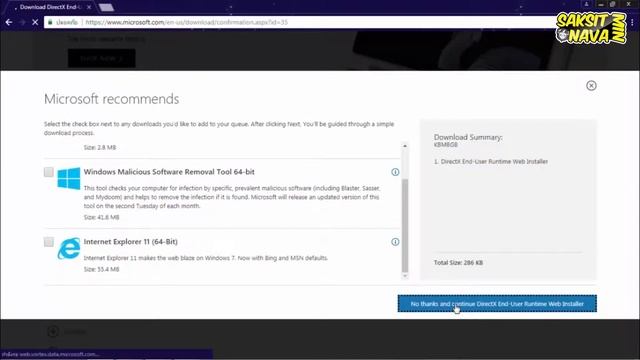Click the Size 55.4 MB text

click(x=102, y=269)
